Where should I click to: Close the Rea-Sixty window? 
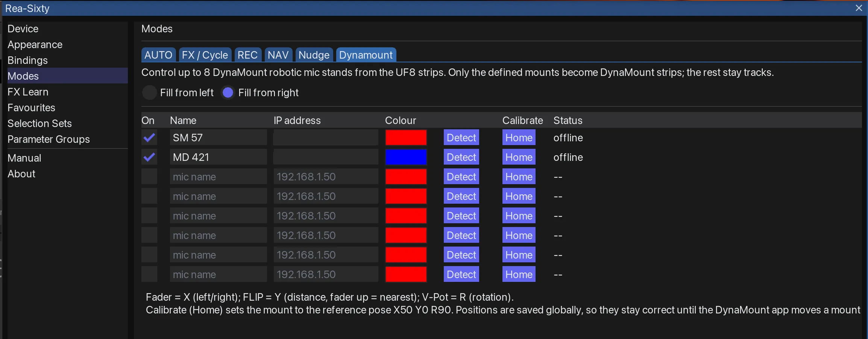click(859, 8)
